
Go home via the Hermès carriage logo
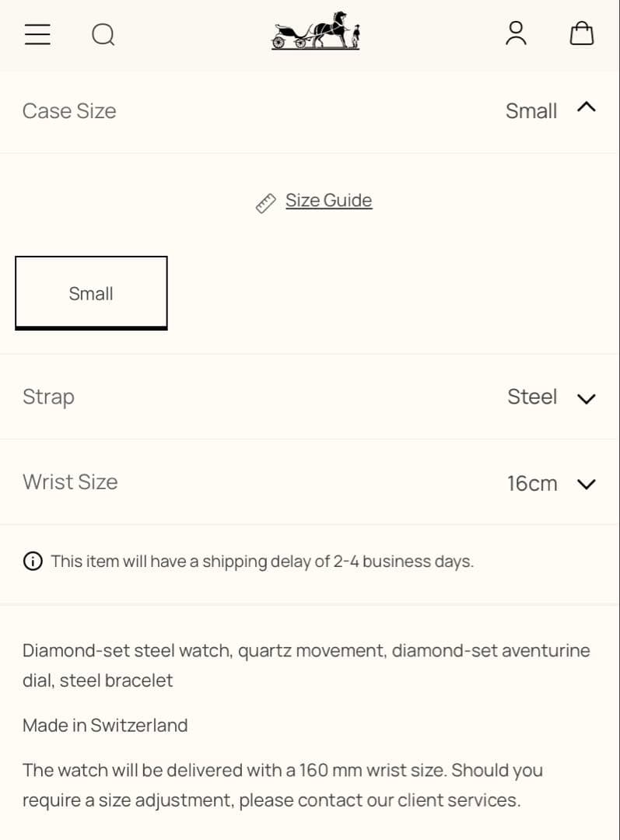click(315, 33)
